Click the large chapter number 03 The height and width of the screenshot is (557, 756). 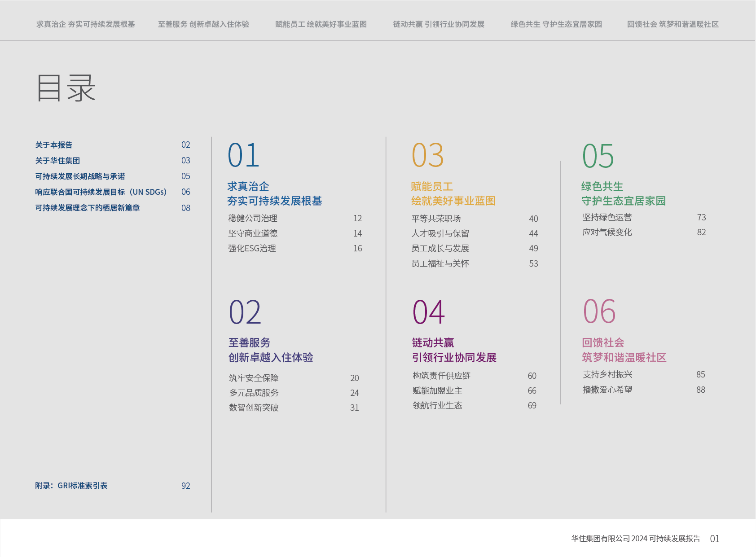click(x=427, y=156)
